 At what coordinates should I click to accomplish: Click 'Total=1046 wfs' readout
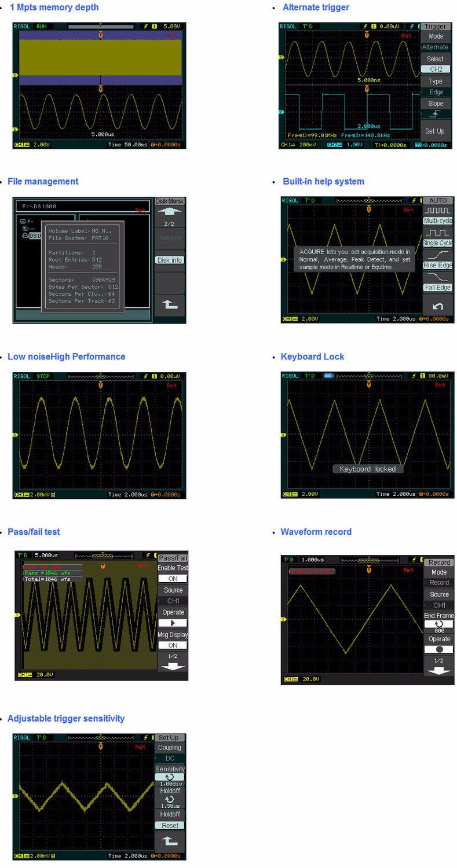53,579
